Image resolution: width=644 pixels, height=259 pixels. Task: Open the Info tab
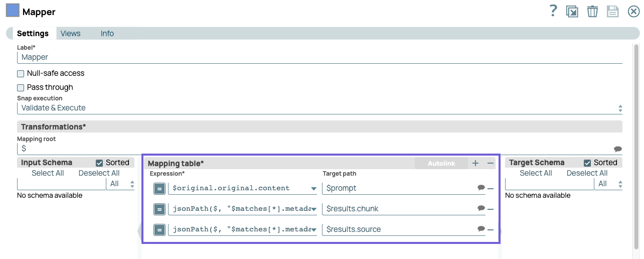107,34
